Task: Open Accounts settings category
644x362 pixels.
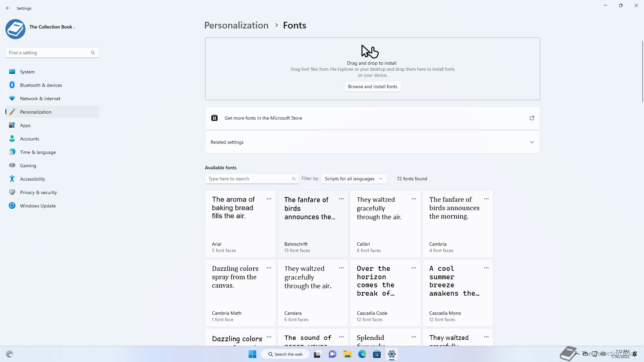Action: click(52, 139)
